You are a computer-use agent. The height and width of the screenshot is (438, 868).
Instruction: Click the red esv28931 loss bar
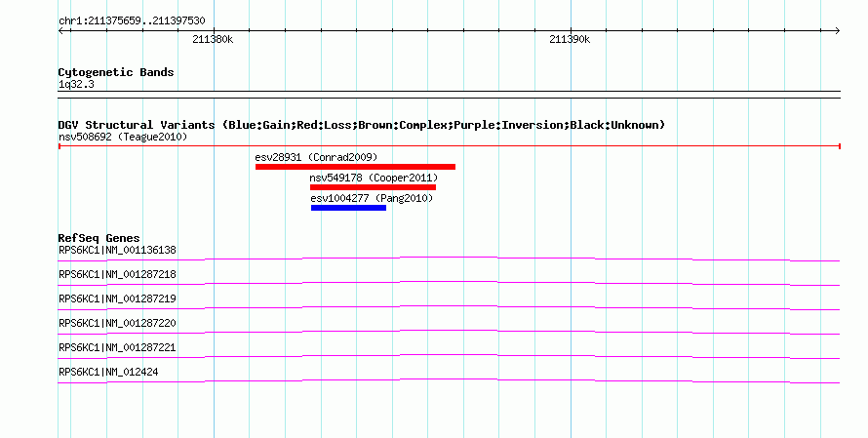point(355,167)
